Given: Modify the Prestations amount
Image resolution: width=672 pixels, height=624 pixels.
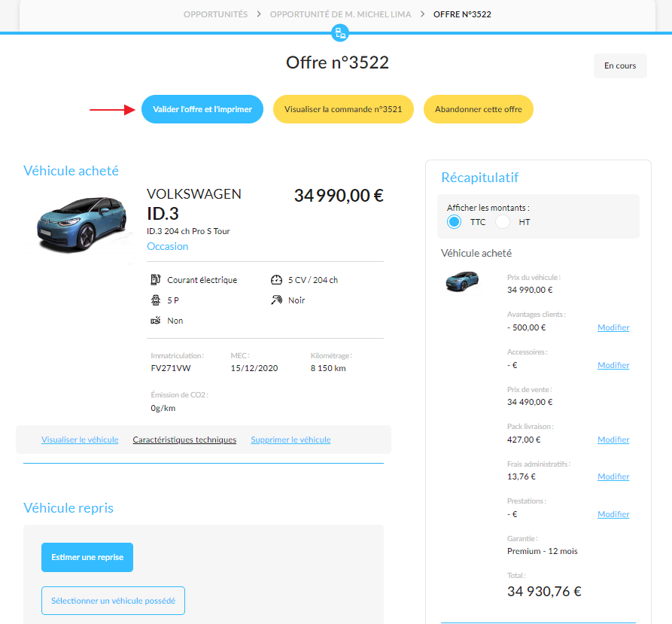Looking at the screenshot, I should [x=613, y=514].
